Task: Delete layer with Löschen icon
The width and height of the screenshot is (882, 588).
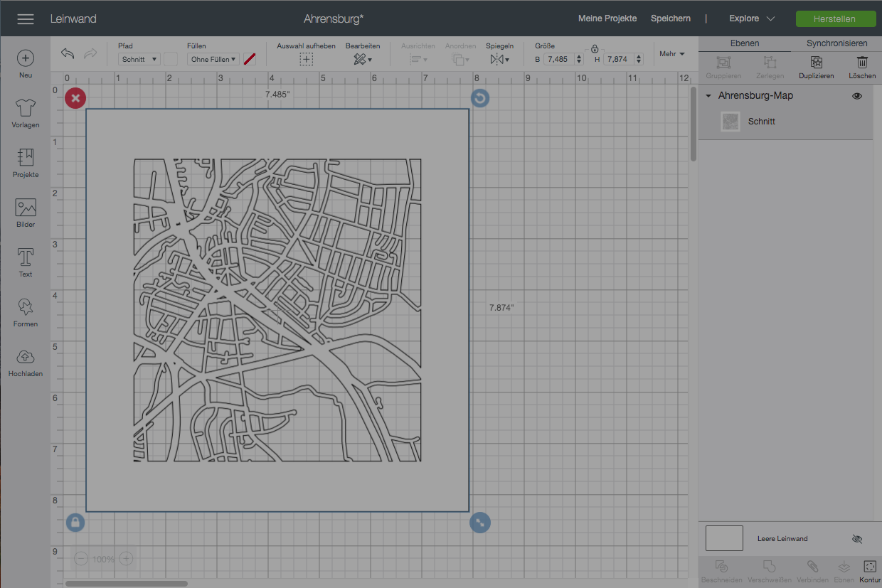Action: 862,63
